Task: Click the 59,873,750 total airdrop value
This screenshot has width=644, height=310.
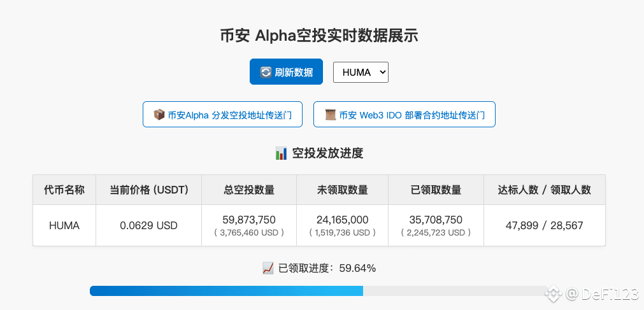Action: pyautogui.click(x=249, y=220)
